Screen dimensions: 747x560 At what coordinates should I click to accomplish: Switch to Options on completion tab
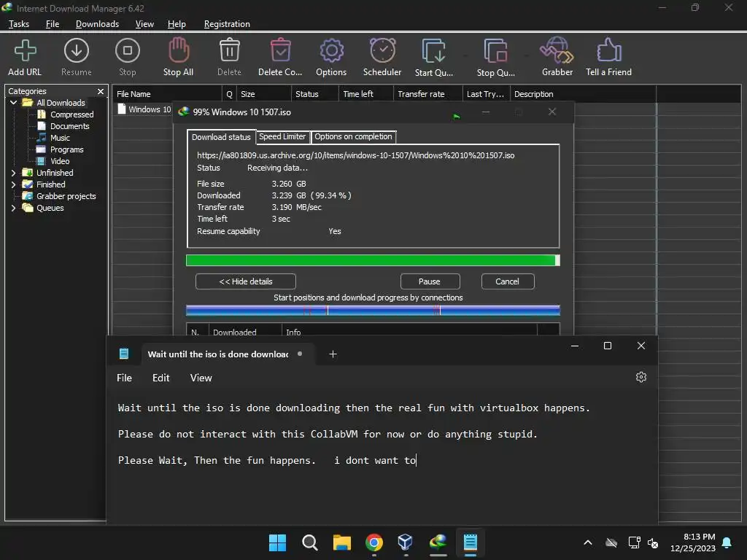click(x=353, y=136)
